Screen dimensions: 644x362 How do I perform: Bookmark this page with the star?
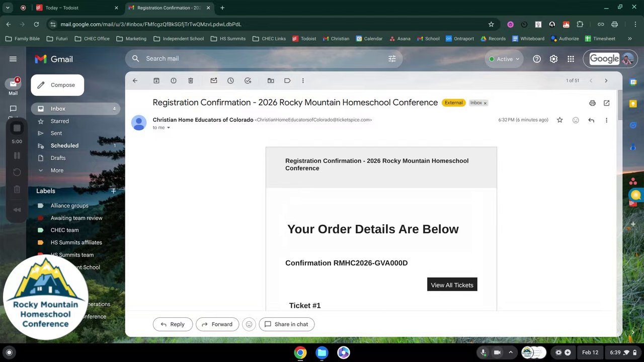(x=491, y=24)
